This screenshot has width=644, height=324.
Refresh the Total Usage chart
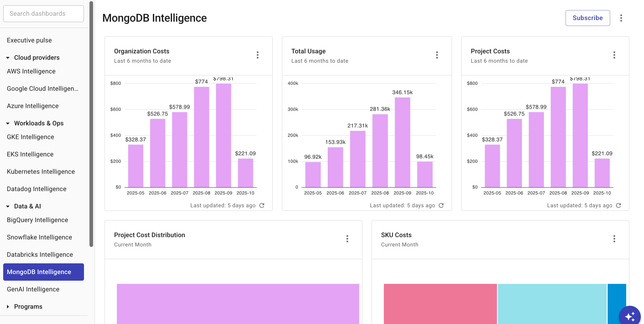(x=441, y=205)
